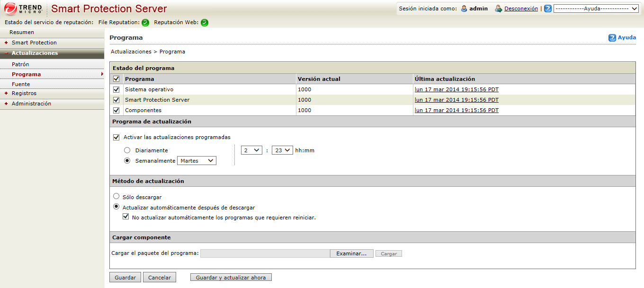The height and width of the screenshot is (288, 644).
Task: Click the Guardar button
Action: [x=125, y=278]
